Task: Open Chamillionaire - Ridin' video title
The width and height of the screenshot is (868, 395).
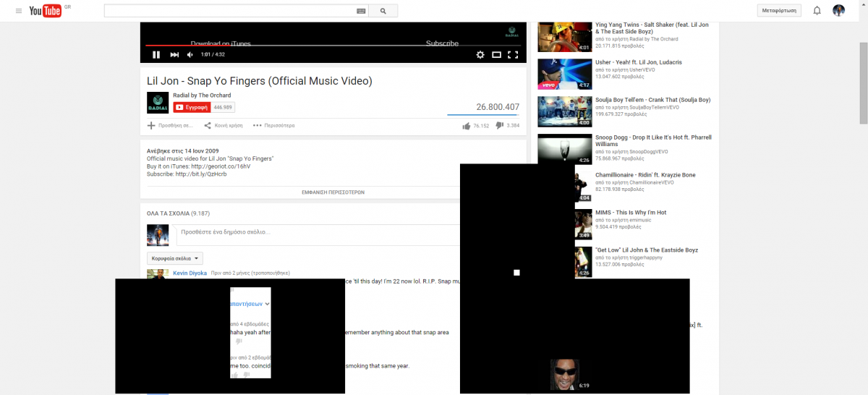Action: click(x=645, y=175)
